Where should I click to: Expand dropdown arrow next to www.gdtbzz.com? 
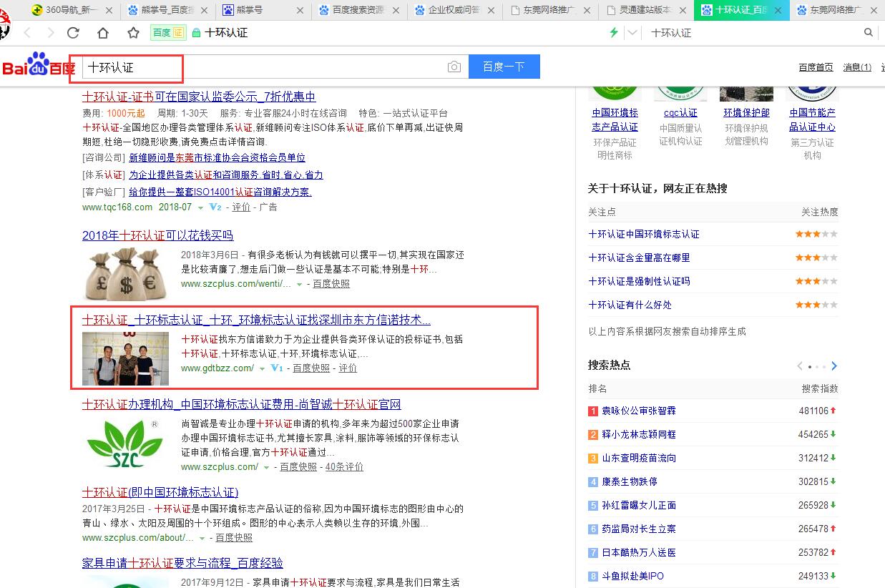263,369
